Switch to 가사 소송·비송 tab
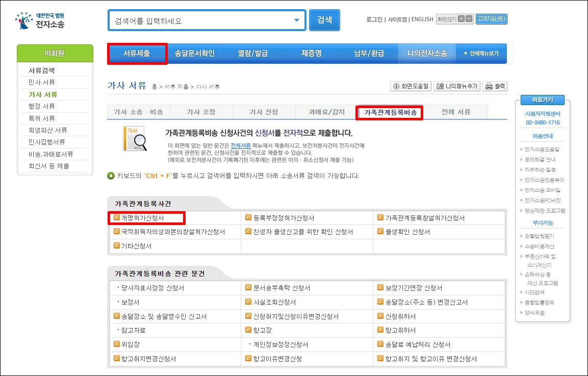Screen dimensions: 588x376 pyautogui.click(x=138, y=112)
